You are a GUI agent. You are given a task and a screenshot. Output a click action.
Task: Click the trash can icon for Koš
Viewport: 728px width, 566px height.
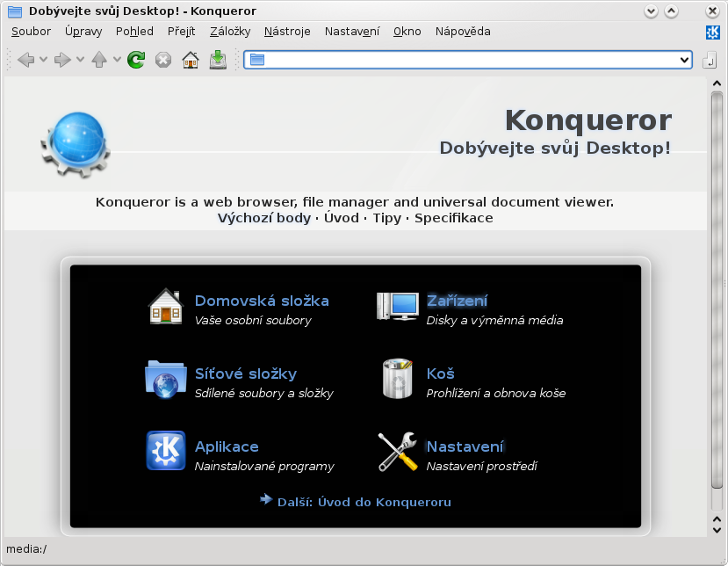398,379
